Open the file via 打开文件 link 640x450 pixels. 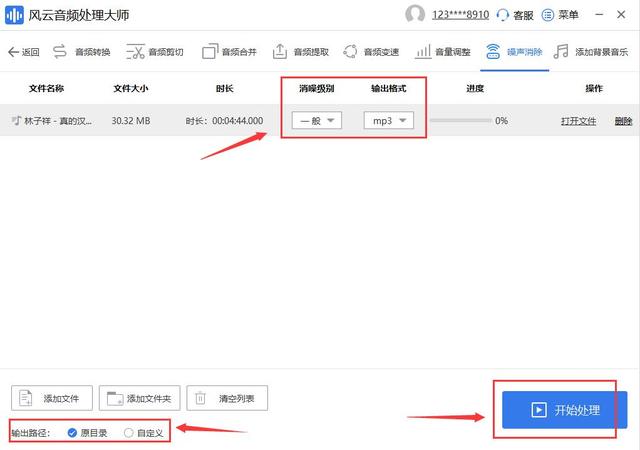[x=578, y=121]
